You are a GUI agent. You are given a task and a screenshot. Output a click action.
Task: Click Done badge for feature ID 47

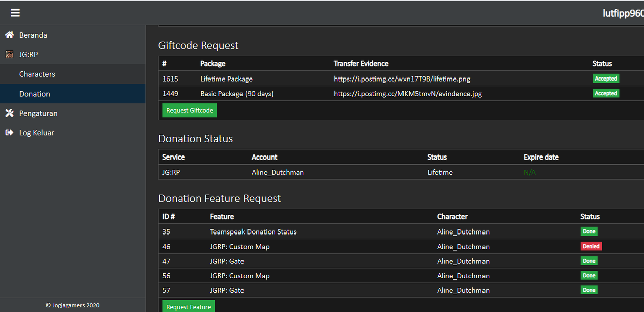(589, 261)
